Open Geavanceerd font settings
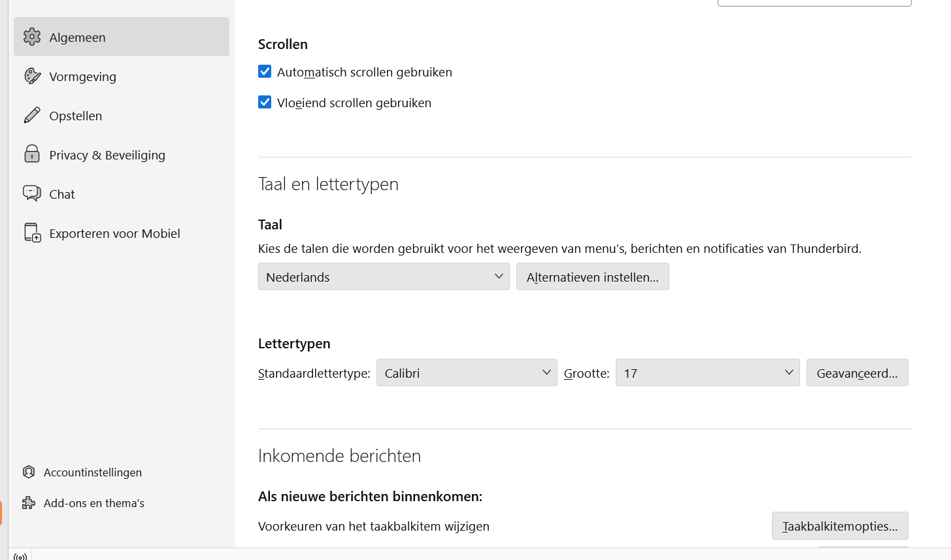Viewport: 951px width, 560px height. (857, 372)
